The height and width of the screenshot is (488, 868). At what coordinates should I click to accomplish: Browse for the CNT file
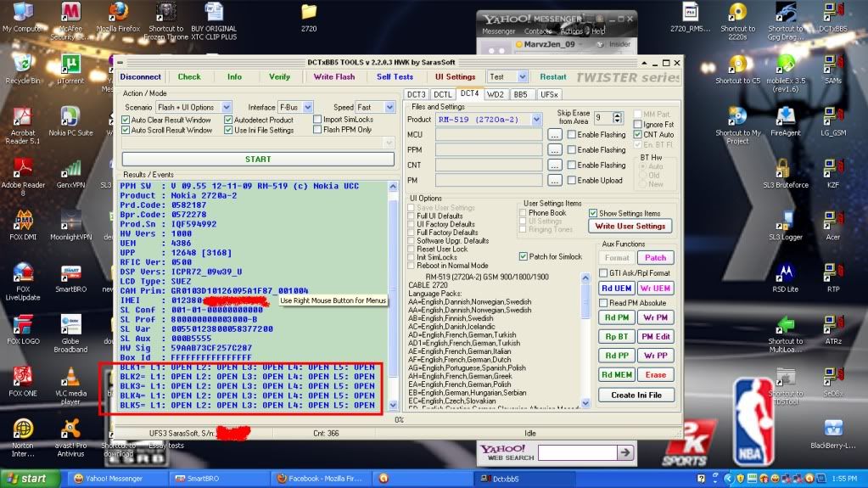click(555, 165)
